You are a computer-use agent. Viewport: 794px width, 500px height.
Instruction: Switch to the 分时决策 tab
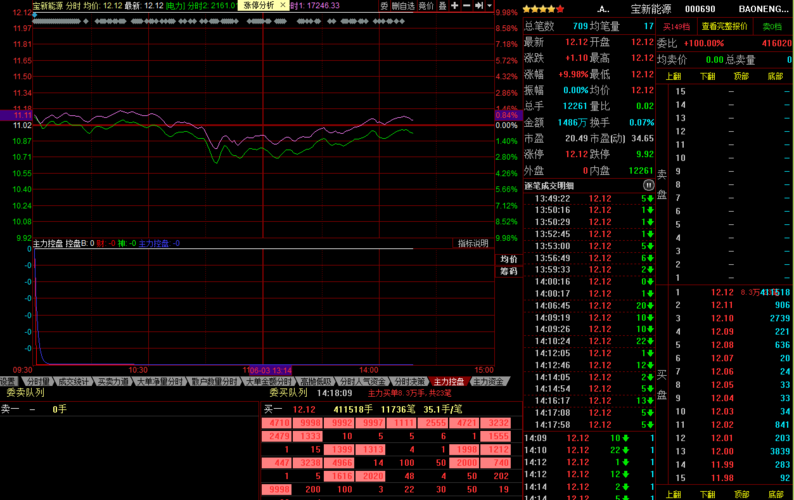pyautogui.click(x=410, y=381)
